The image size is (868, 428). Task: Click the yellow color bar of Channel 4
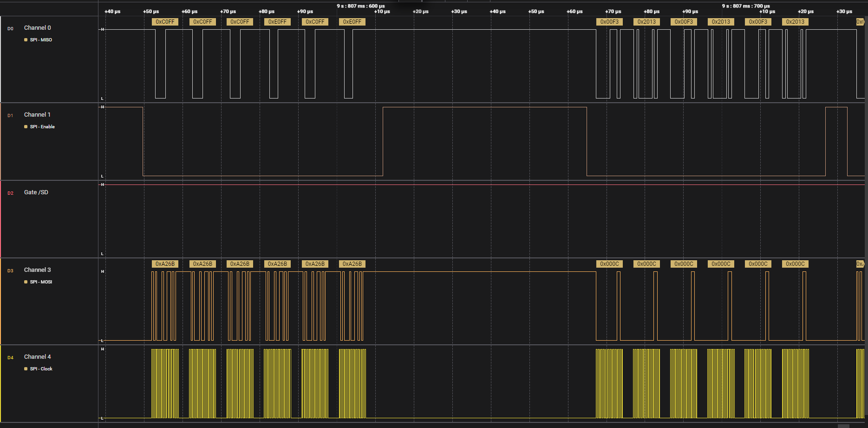[x=1, y=383]
